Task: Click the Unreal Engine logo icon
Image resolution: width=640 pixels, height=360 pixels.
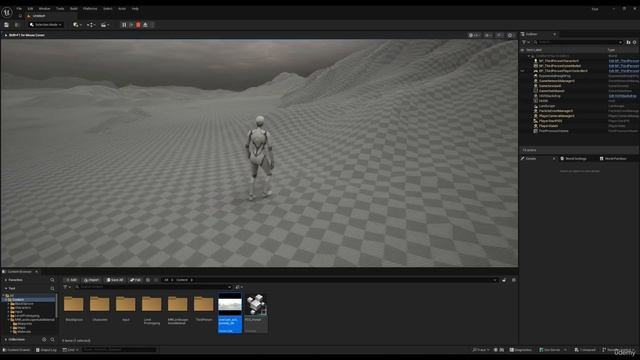Action: [7, 13]
